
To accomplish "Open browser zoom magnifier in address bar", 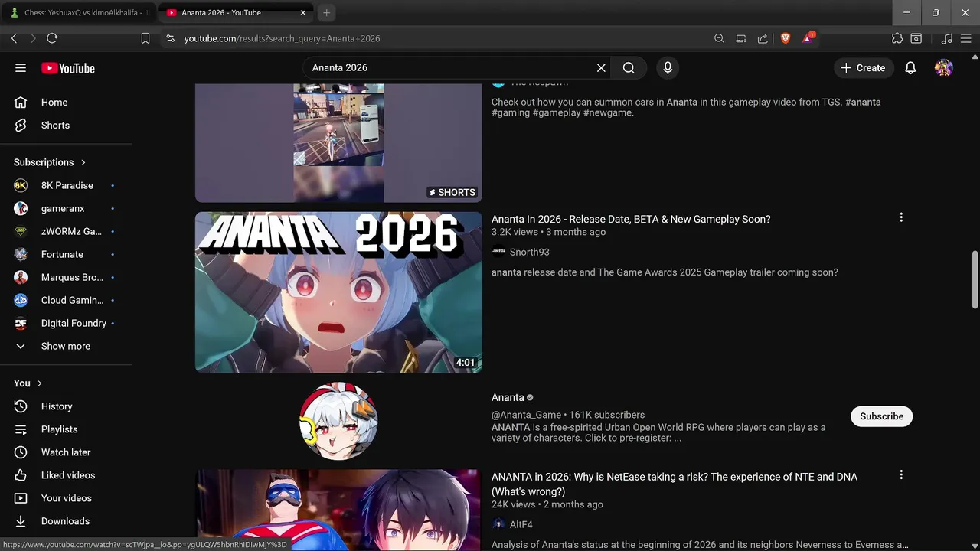I will tap(719, 38).
